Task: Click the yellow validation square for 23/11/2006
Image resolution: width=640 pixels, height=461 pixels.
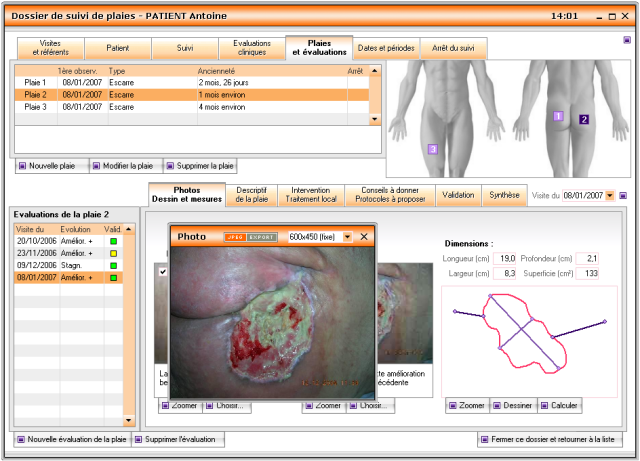Action: pyautogui.click(x=113, y=254)
